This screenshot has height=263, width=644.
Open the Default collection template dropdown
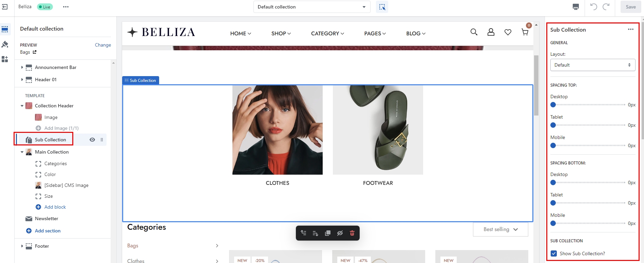click(311, 7)
